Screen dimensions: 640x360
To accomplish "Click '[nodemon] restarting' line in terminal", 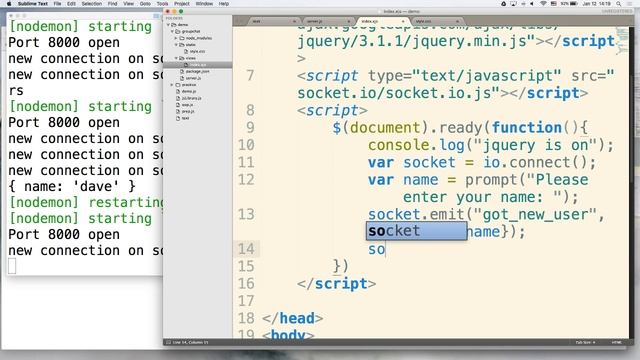I will coord(86,202).
